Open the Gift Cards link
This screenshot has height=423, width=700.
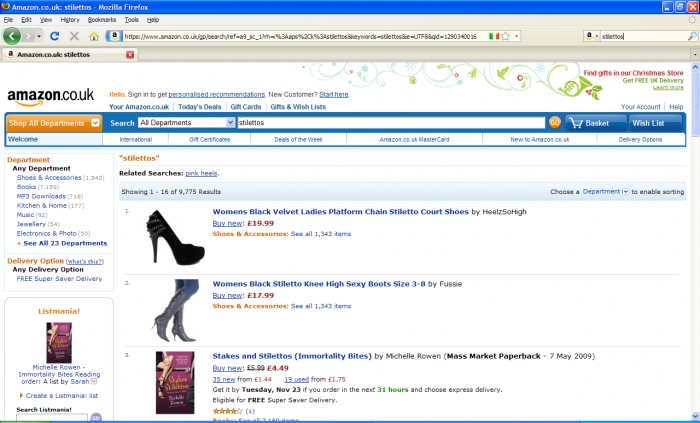[x=246, y=107]
